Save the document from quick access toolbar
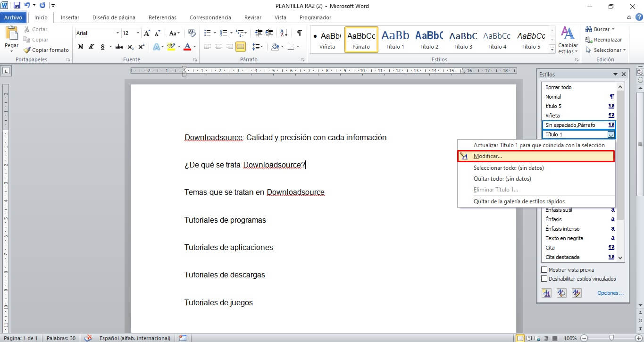The image size is (644, 342). click(x=17, y=6)
